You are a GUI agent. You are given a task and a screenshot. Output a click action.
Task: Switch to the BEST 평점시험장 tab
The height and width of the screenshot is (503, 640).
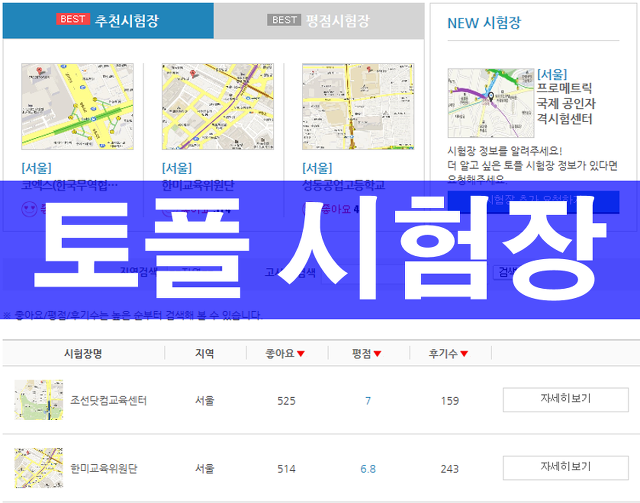pyautogui.click(x=319, y=20)
